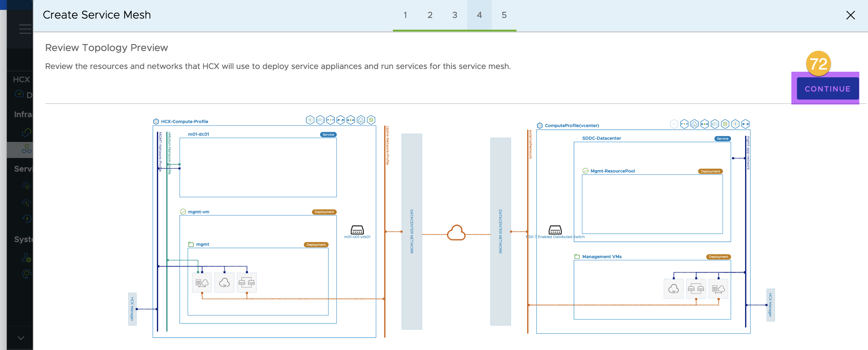The image size is (868, 350).
Task: Click the right HCX Manager box
Action: click(771, 305)
